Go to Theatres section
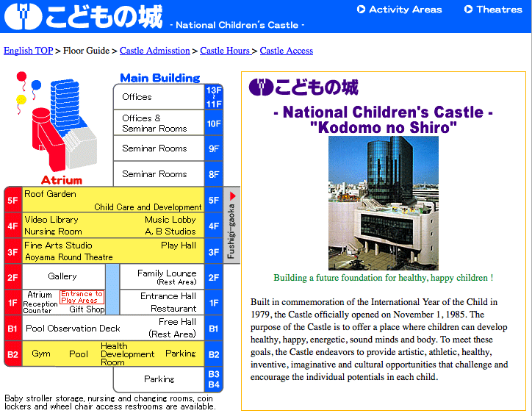The height and width of the screenshot is (416, 532). (x=499, y=9)
